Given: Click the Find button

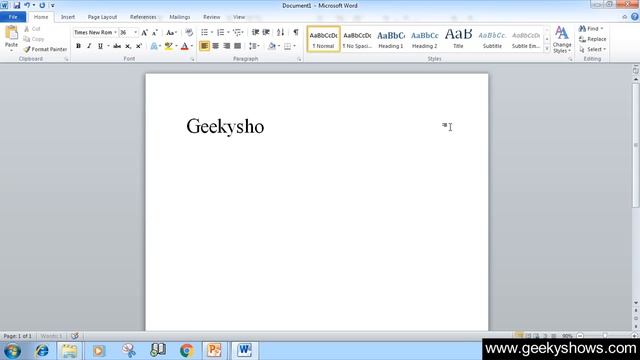Looking at the screenshot, I should tap(591, 29).
